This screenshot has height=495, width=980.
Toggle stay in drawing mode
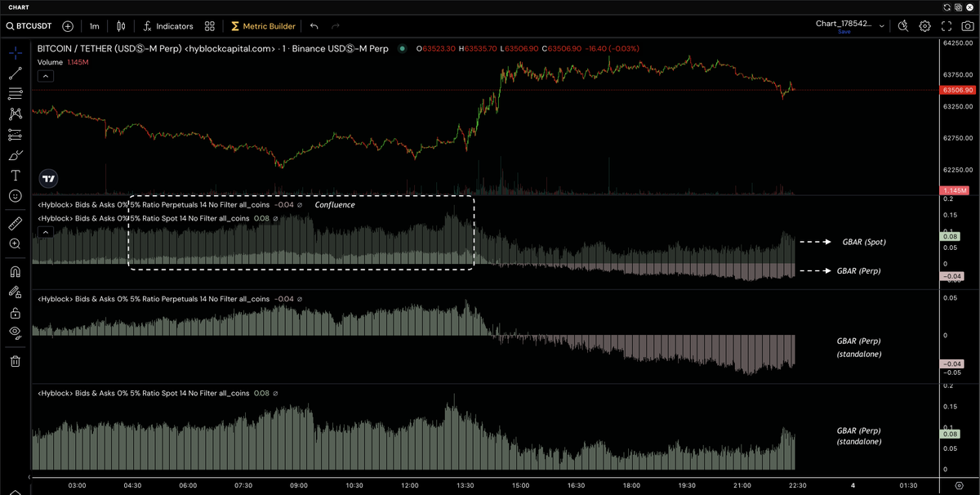click(16, 292)
